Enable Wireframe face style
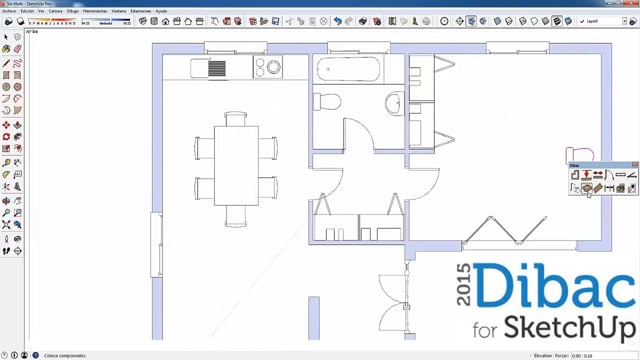The width and height of the screenshot is (640, 360). (x=523, y=21)
